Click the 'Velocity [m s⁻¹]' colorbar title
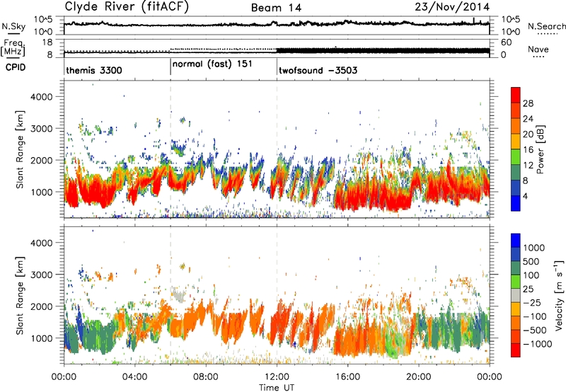 click(559, 295)
